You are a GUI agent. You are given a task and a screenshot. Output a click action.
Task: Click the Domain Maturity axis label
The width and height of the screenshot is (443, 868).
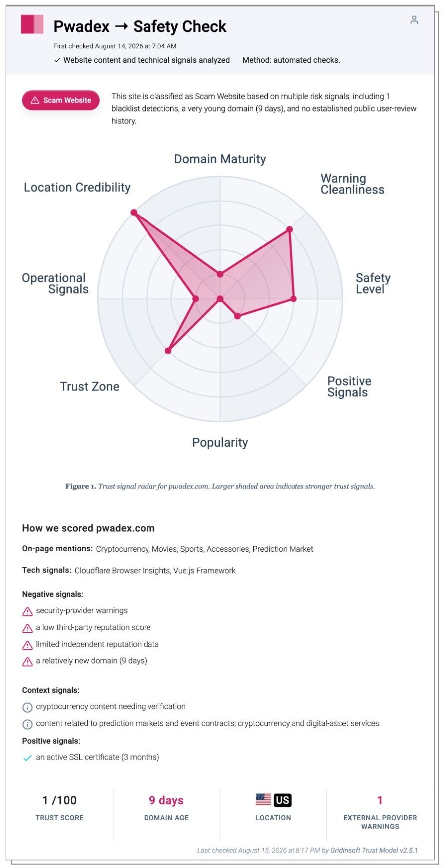220,159
